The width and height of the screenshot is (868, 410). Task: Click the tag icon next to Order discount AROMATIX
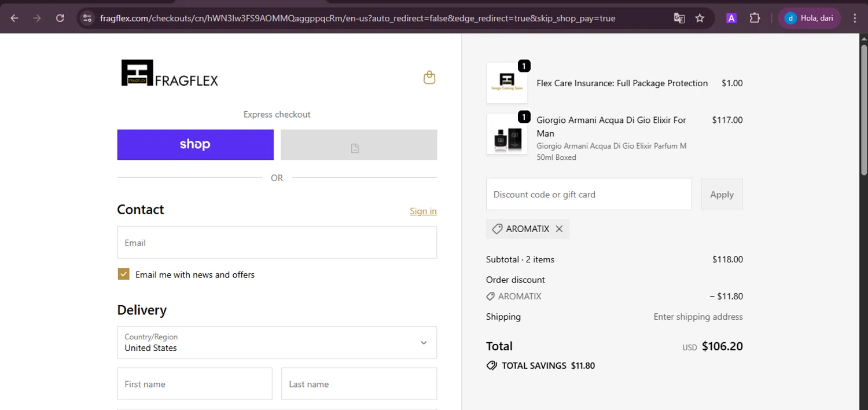[x=491, y=296]
